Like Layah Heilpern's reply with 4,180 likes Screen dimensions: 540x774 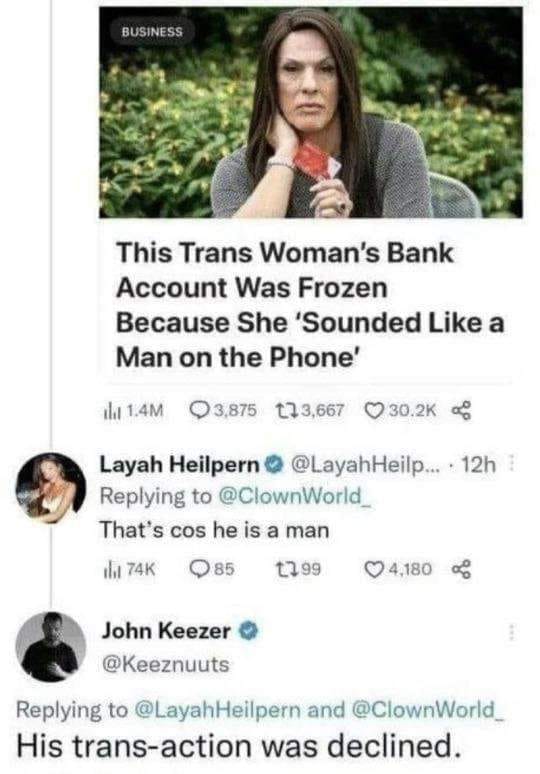click(373, 569)
